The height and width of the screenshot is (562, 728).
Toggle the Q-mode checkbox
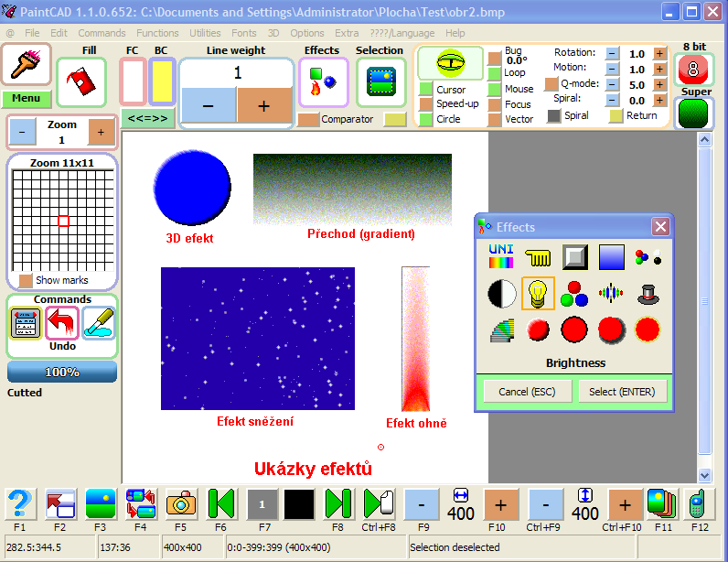[551, 84]
